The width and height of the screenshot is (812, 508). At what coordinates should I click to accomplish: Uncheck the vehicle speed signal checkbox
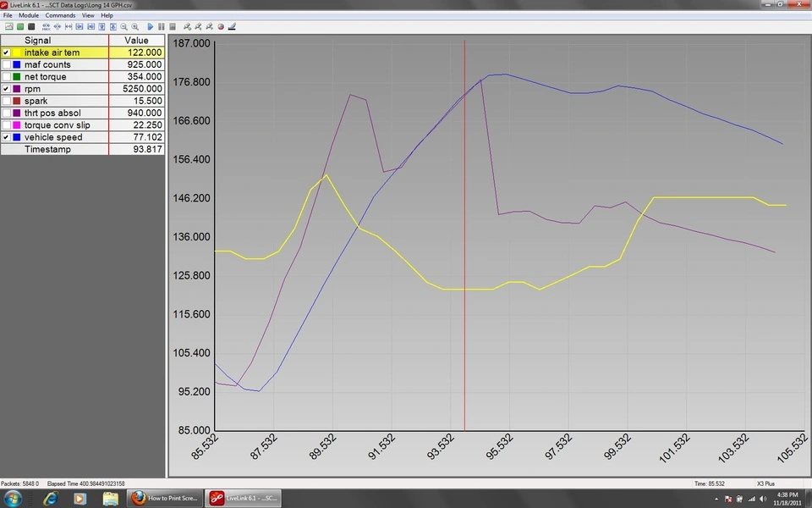pos(6,137)
